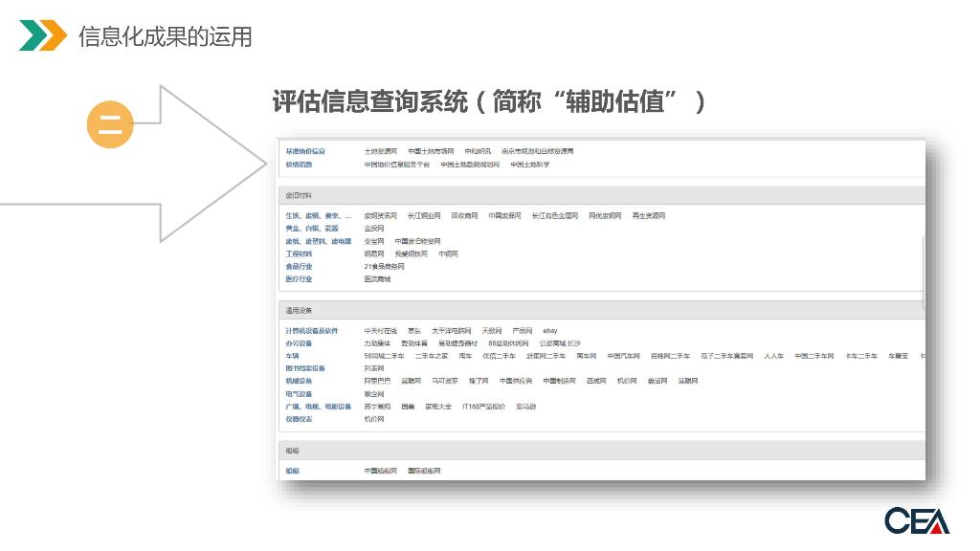Image resolution: width=980 pixels, height=551 pixels.
Task: Click the heading 评估信息查询系统
Action: click(x=370, y=101)
